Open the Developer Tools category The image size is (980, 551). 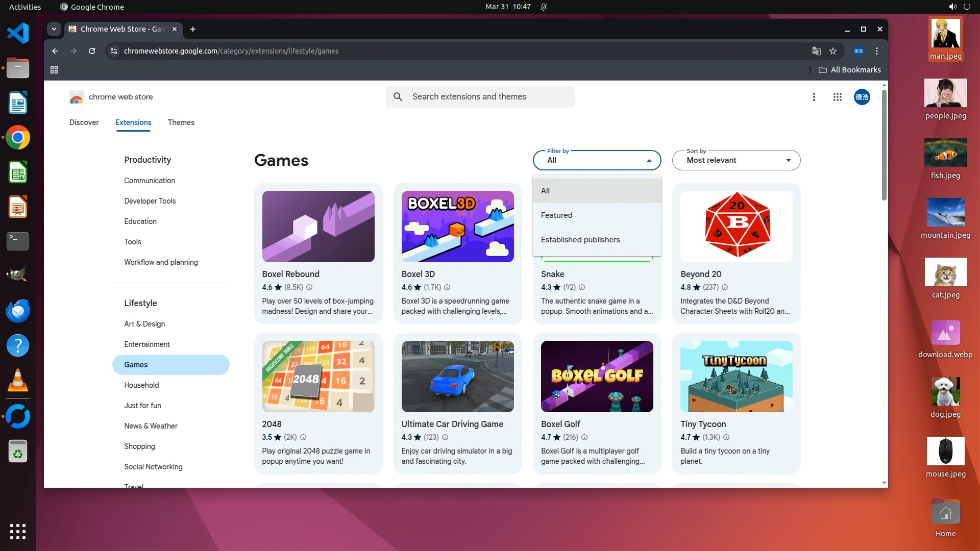[x=150, y=201]
